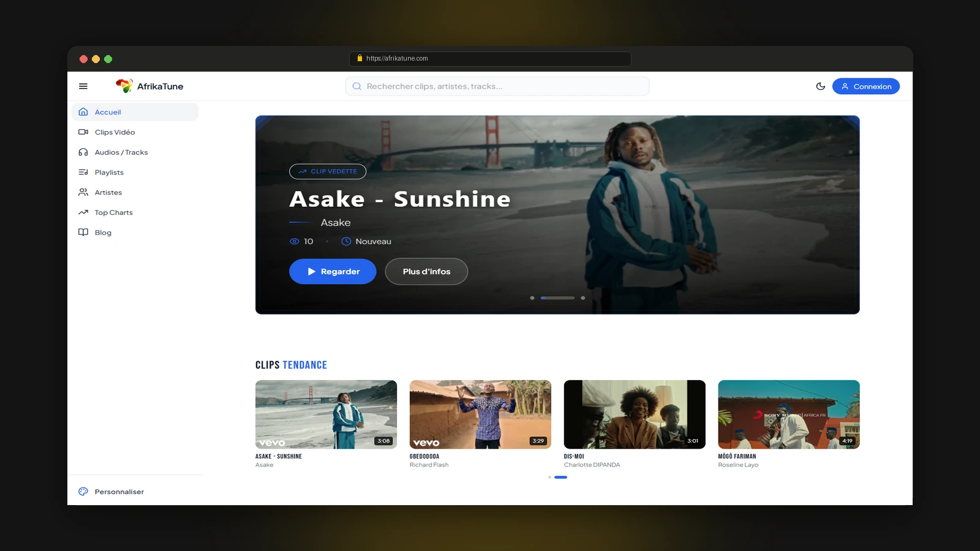980x551 pixels.
Task: Open Asake - Sunshine clip thumbnail
Action: [x=326, y=414]
